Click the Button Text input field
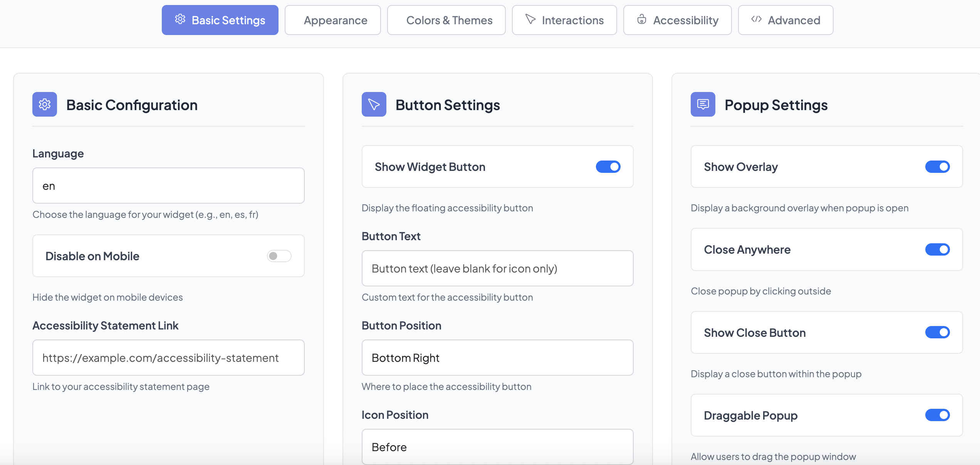Viewport: 980px width, 465px height. click(497, 268)
